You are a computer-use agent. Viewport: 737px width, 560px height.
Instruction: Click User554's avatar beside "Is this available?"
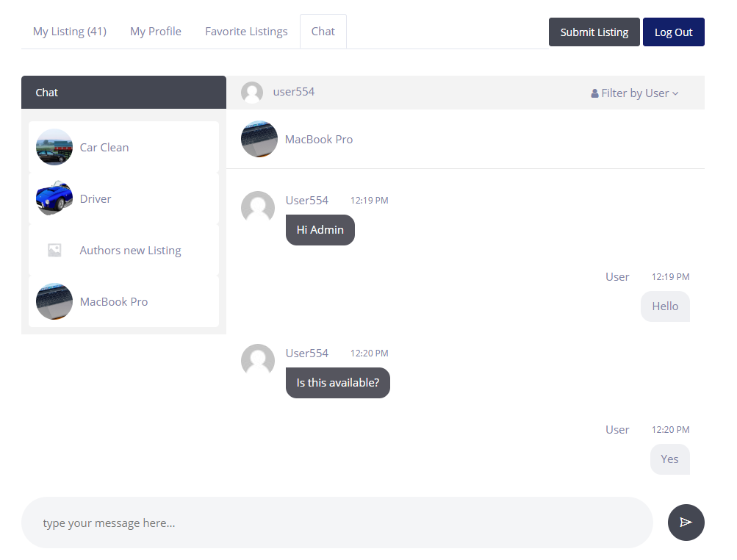(258, 361)
